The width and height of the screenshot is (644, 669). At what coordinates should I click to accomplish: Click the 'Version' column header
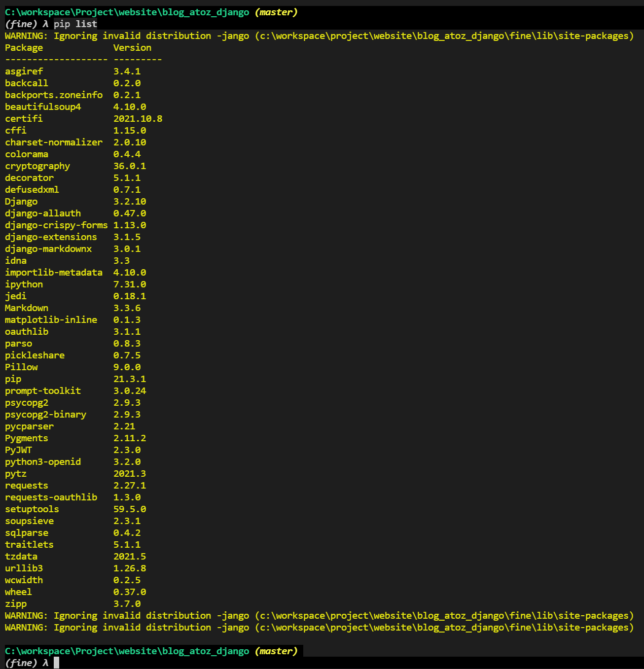click(132, 48)
